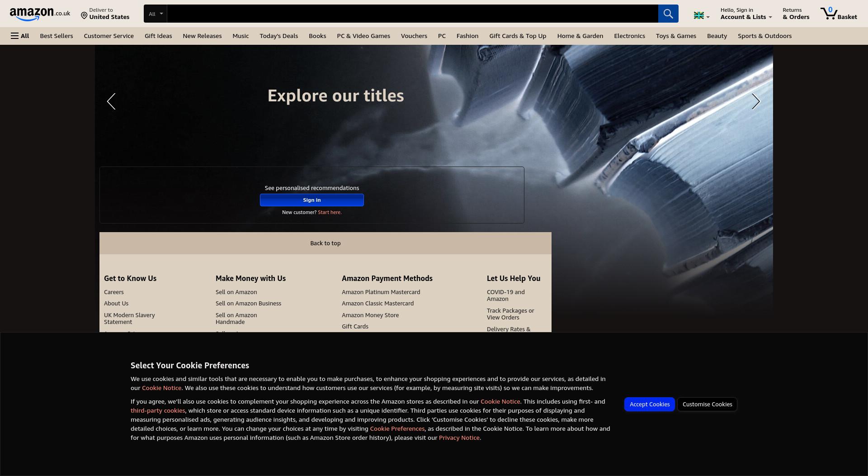The width and height of the screenshot is (868, 476).
Task: Open third-party cookies link
Action: pos(158,410)
